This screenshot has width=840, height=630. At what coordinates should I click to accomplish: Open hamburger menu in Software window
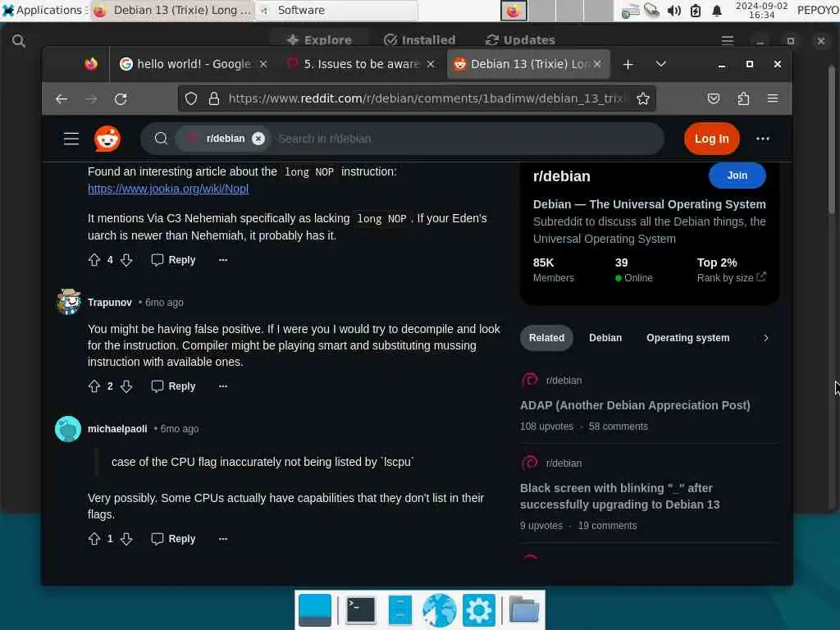coord(727,41)
